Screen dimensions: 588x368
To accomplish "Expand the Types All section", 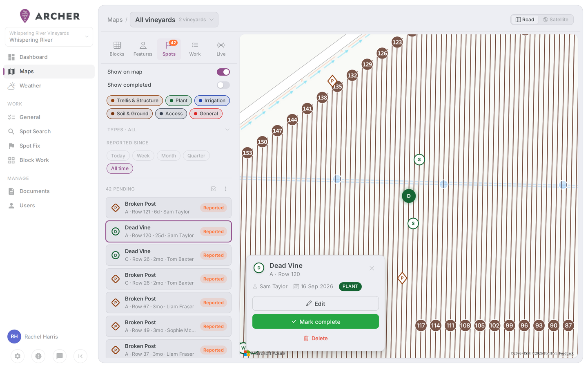I will click(168, 130).
